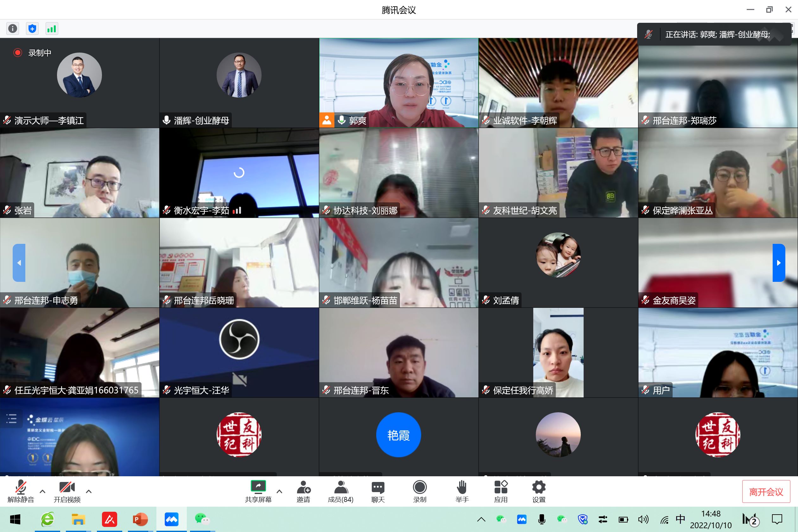Turn on camera with 开启视频

[x=67, y=491]
